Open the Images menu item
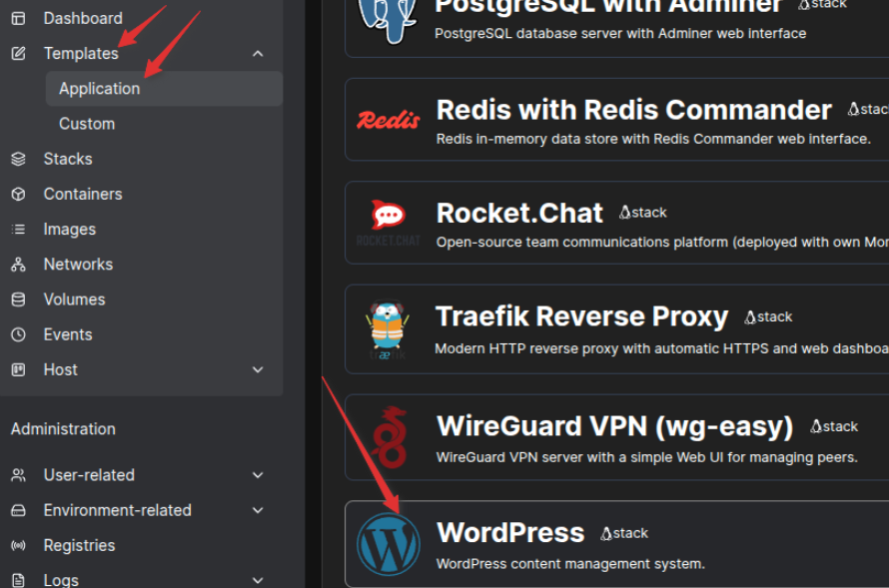Viewport: 889px width, 588px height. (x=70, y=229)
